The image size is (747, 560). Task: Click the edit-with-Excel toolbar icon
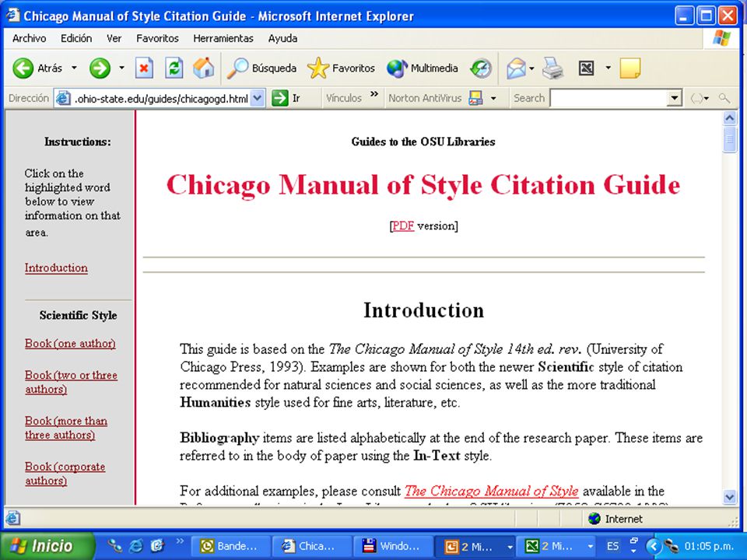[587, 68]
